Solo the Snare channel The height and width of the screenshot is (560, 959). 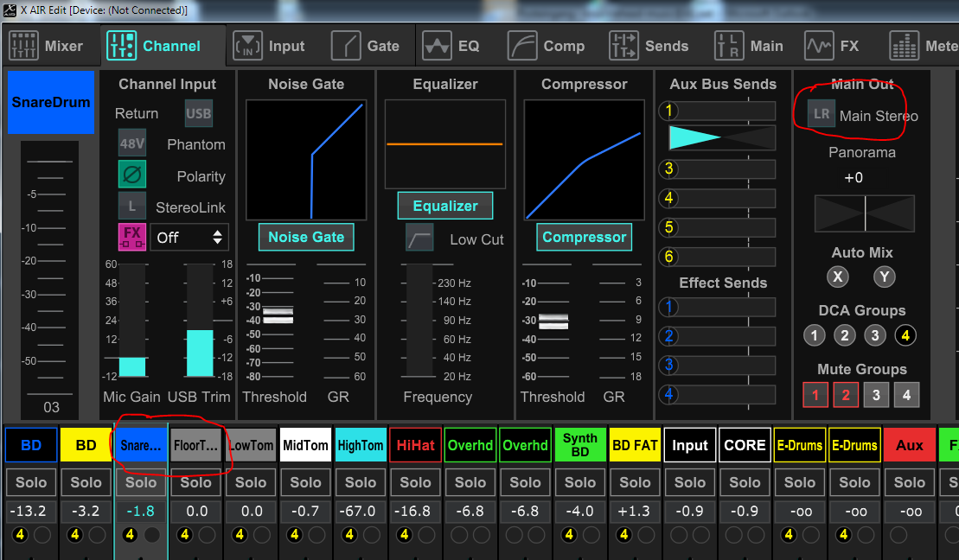tap(141, 482)
